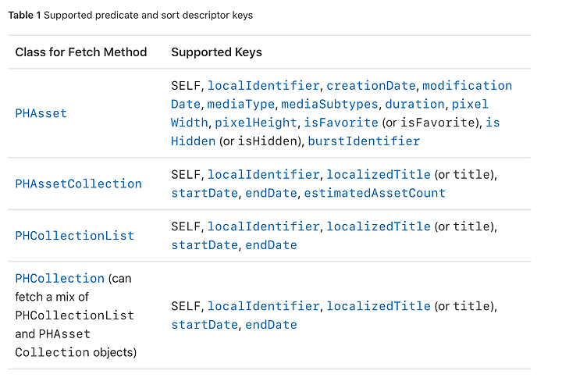562x392 pixels.
Task: Click the 'Supported Keys' column header
Action: click(x=216, y=52)
